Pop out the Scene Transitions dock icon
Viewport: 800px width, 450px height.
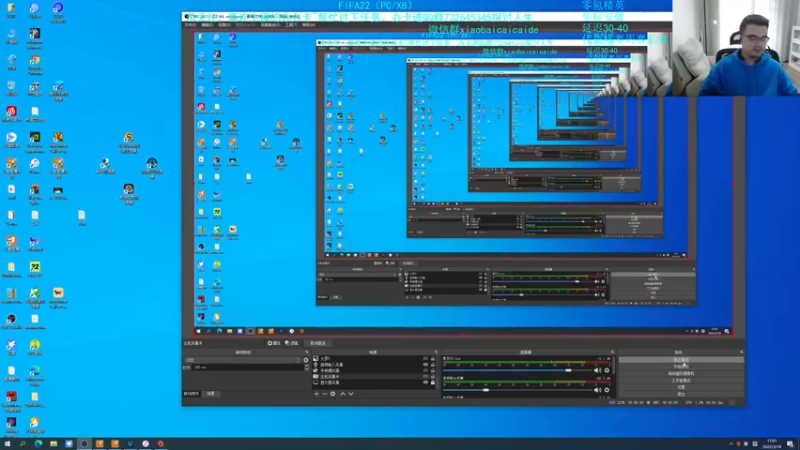(x=307, y=352)
